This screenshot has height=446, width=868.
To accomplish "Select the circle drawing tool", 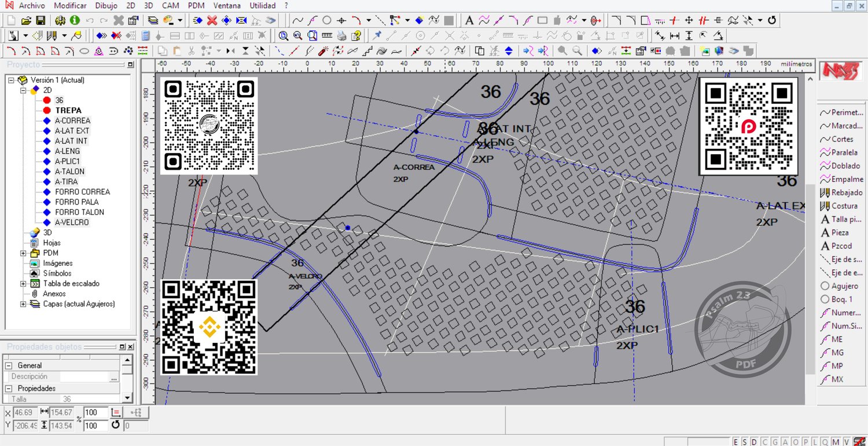I will 326,20.
